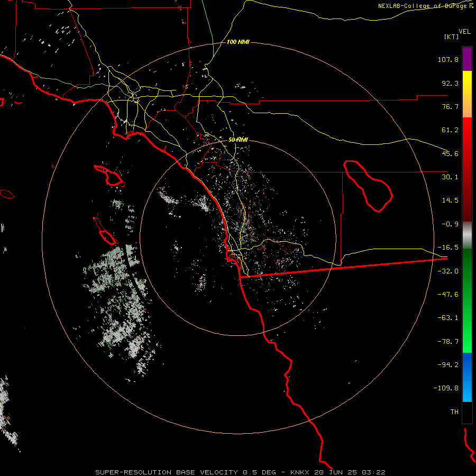
Task: Pick the purple segment of the color bar
Action: tap(467, 59)
